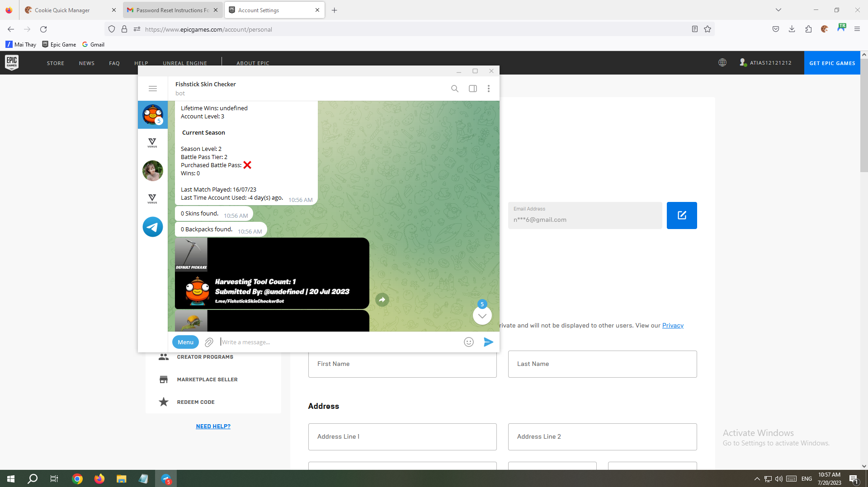
Task: Open volume control in system tray
Action: [778, 479]
